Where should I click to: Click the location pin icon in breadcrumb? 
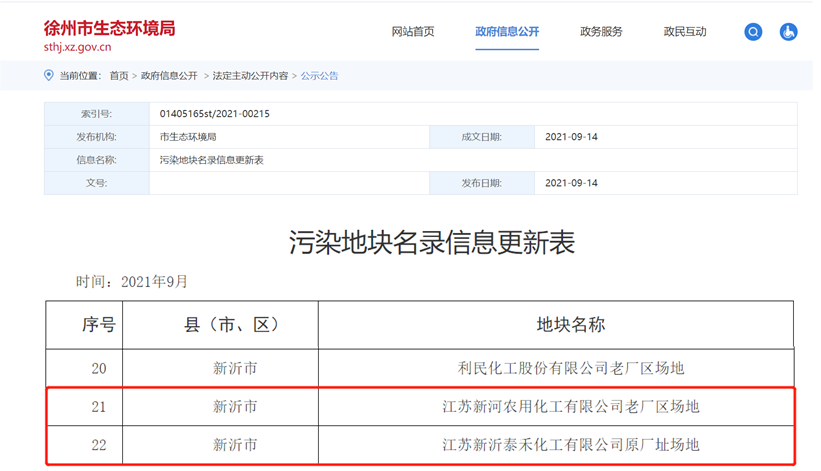point(49,75)
